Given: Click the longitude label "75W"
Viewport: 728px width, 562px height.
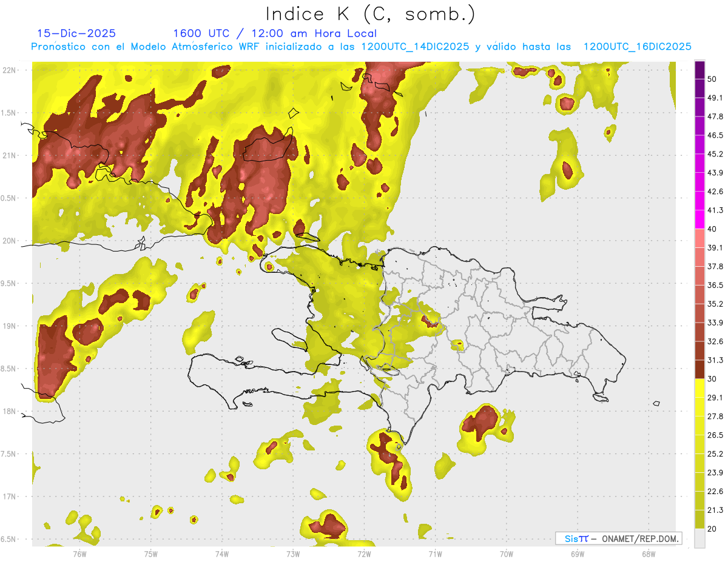Looking at the screenshot, I should click(x=151, y=554).
